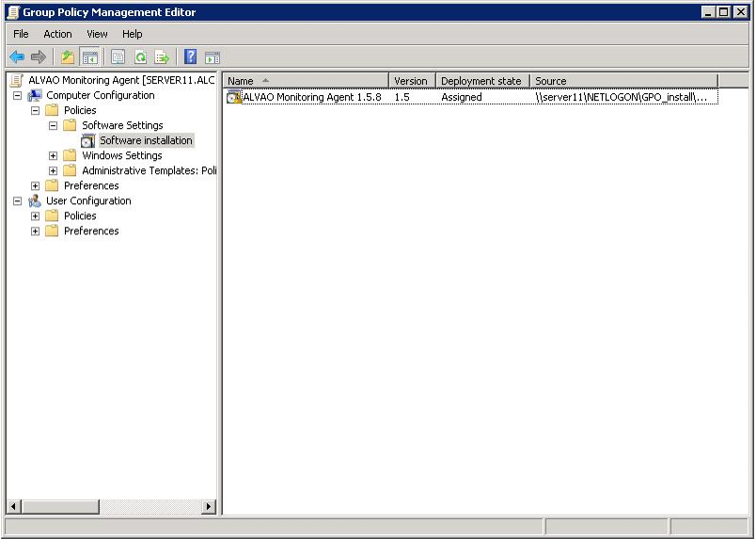Click the Up one level folder icon

click(68, 57)
